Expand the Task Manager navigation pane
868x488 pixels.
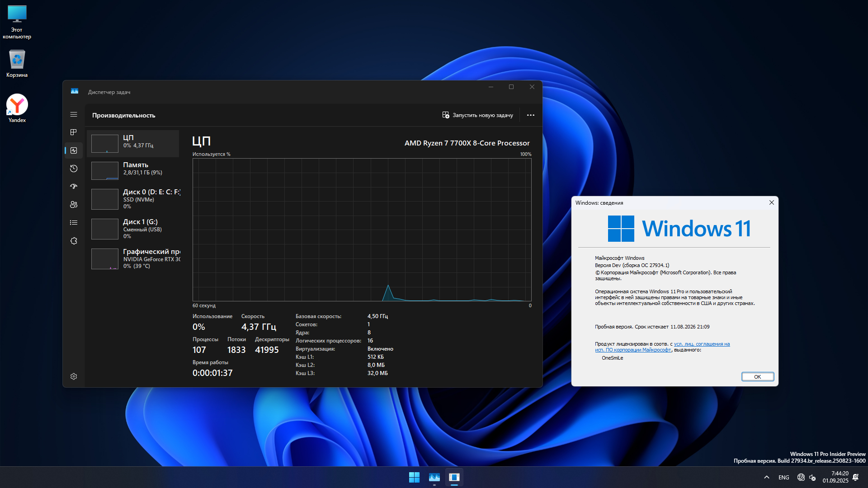(74, 114)
